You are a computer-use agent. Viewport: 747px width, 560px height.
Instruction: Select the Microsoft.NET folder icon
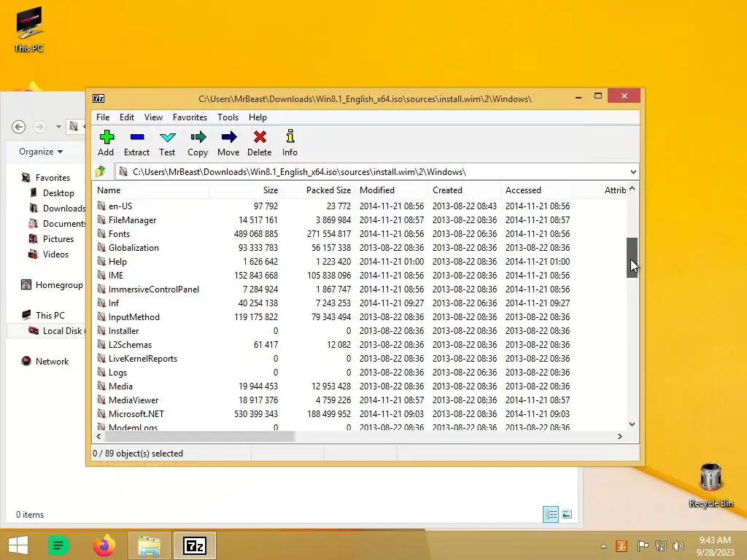click(101, 413)
